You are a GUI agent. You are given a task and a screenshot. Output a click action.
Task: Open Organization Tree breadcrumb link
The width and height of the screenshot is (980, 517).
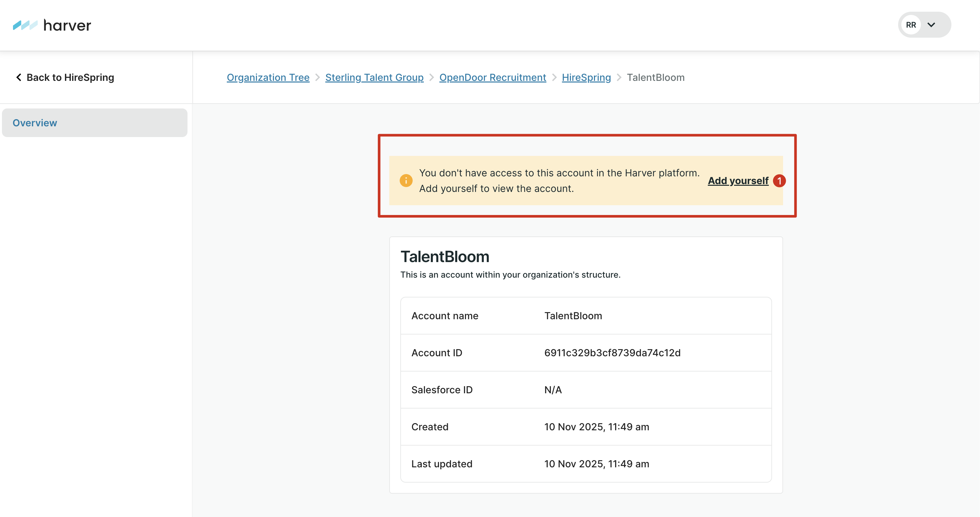(268, 78)
